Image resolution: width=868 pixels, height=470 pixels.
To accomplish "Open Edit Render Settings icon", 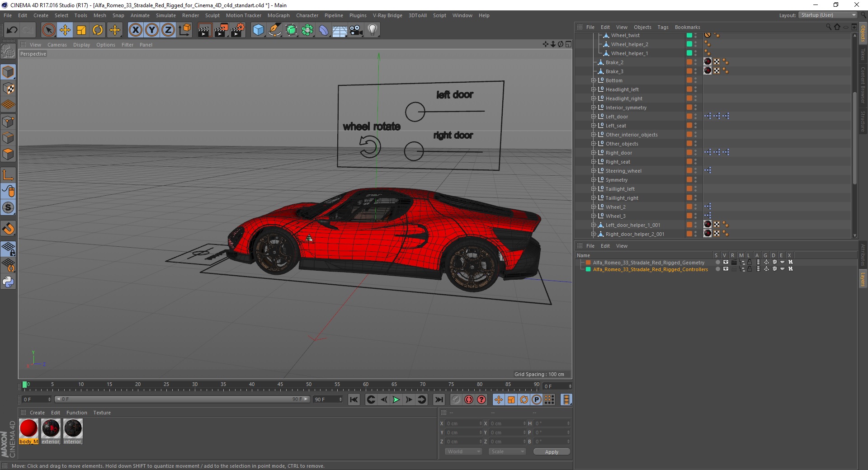I will coord(237,30).
